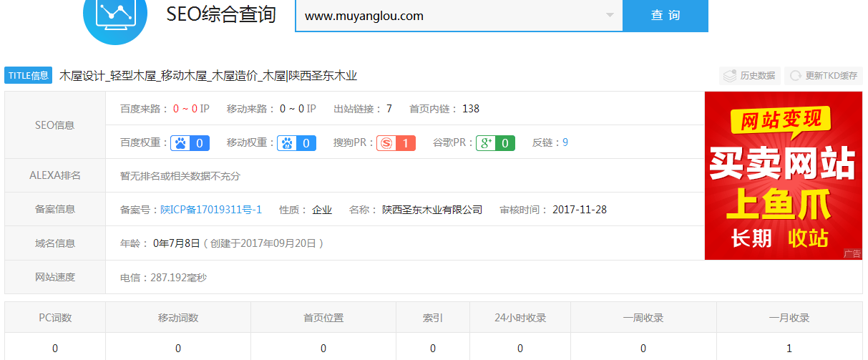Click the SEO chart monitor logo icon
The image size is (868, 360).
[x=115, y=16]
